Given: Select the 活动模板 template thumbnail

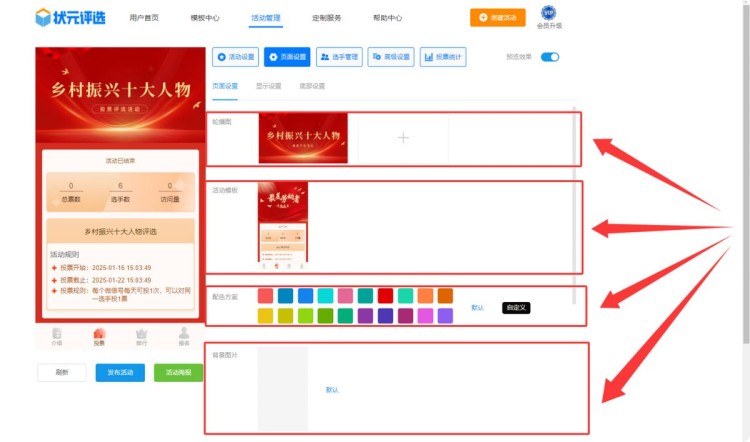Looking at the screenshot, I should [x=283, y=227].
